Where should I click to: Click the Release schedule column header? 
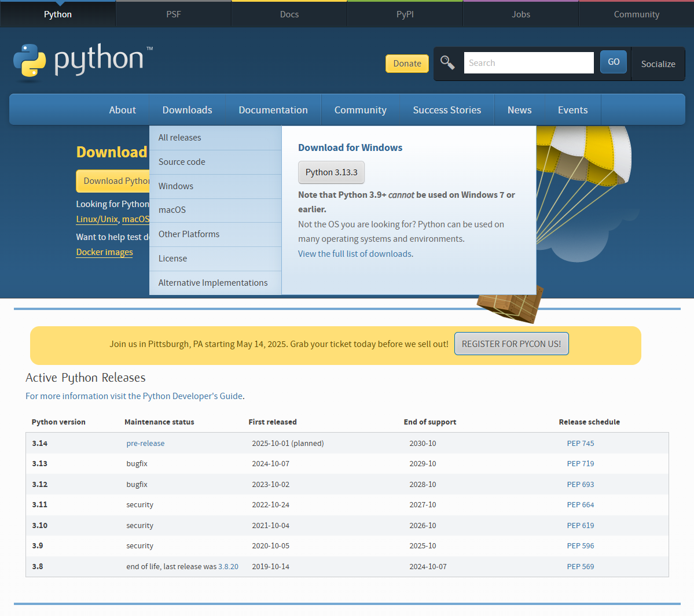tap(589, 422)
